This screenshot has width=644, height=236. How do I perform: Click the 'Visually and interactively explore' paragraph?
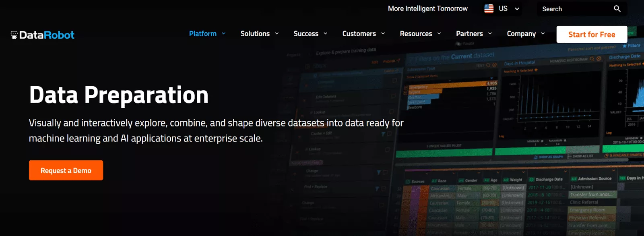pyautogui.click(x=216, y=130)
